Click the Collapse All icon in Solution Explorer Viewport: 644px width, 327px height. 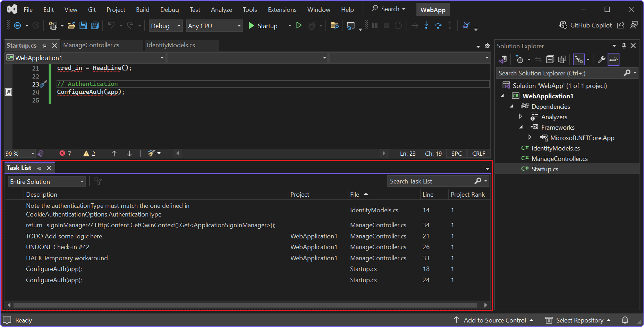point(550,59)
